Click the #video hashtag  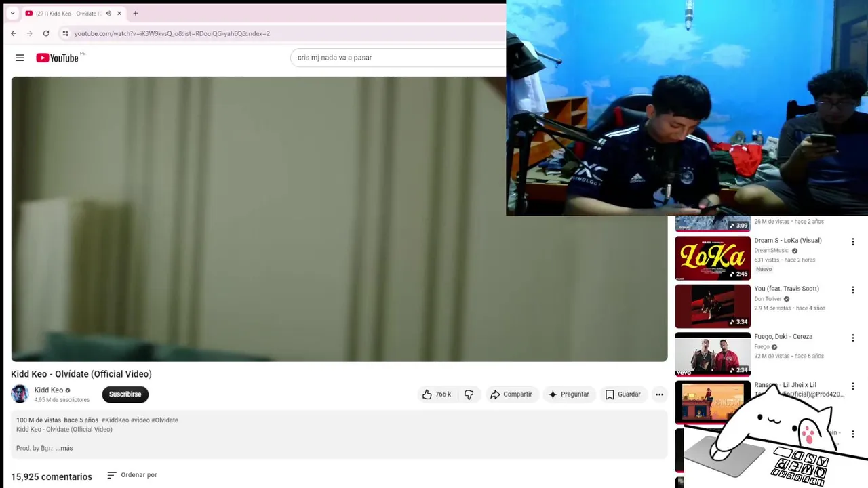tap(140, 420)
